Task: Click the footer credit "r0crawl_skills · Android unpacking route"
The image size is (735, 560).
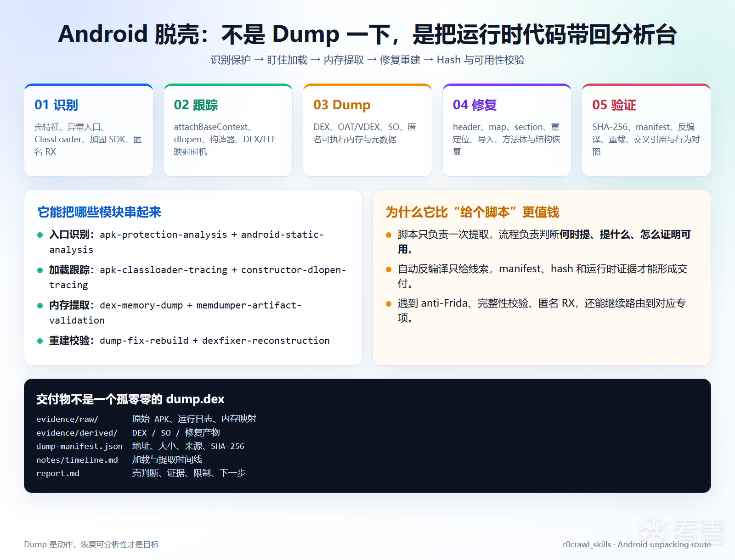Action: click(x=637, y=544)
